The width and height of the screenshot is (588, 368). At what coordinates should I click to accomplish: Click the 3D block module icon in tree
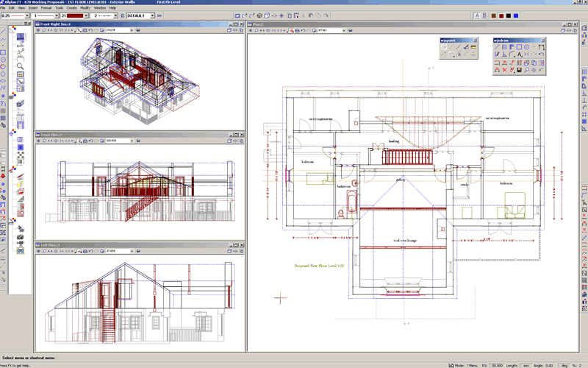pyautogui.click(x=21, y=103)
